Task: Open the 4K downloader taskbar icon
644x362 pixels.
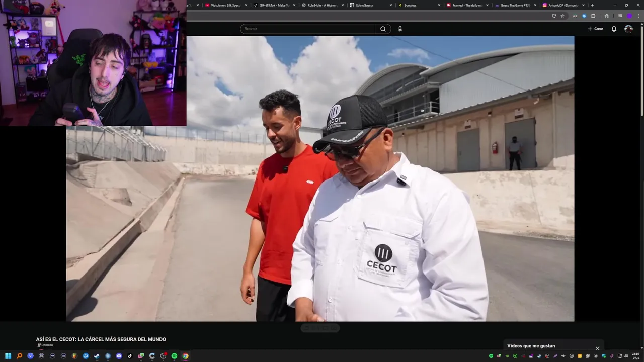Action: (41, 356)
